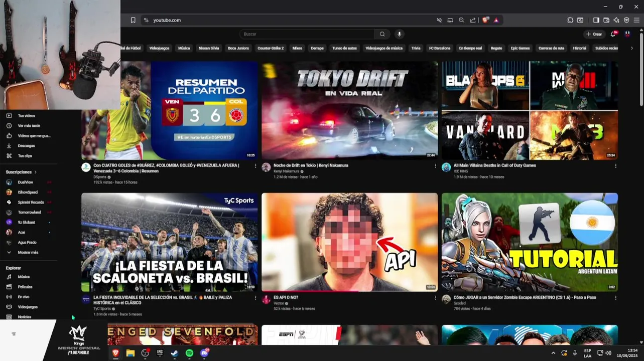
Task: Open Brave Shields lion icon
Action: [485, 20]
